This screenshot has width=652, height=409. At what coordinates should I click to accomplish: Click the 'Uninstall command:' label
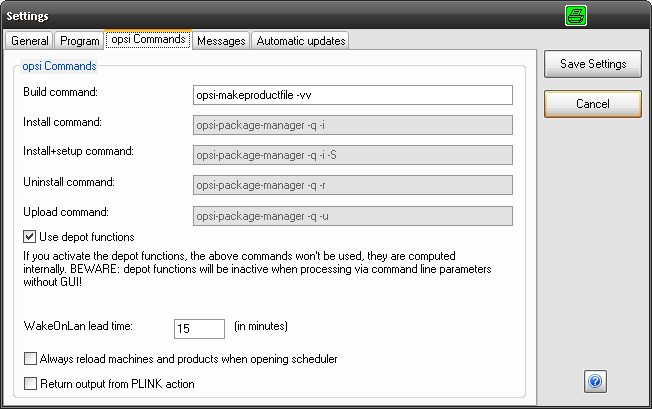[x=69, y=182]
